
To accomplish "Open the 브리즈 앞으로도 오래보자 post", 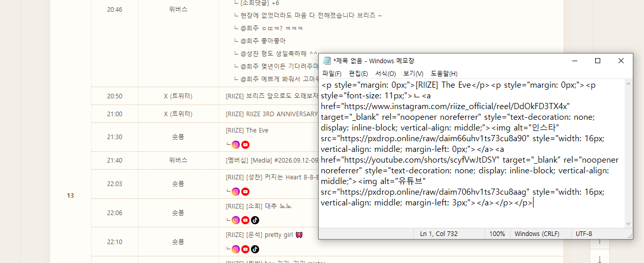I will (x=272, y=96).
